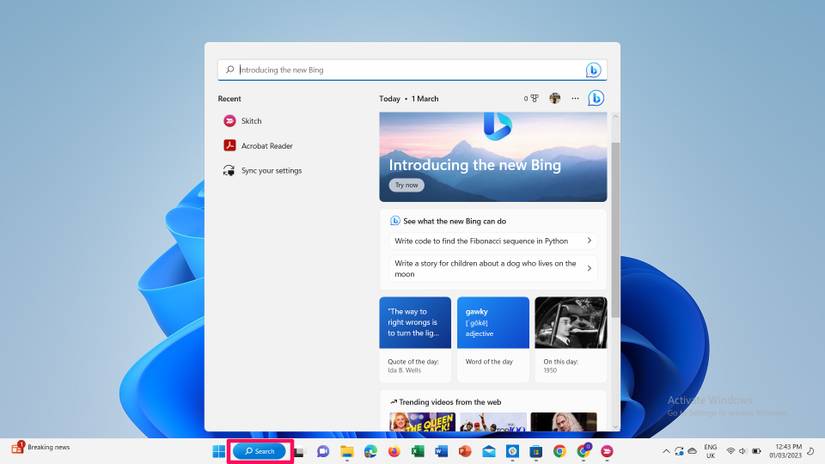Open OneDrive cloud tray icon
Image resolution: width=825 pixels, height=464 pixels.
tap(692, 451)
